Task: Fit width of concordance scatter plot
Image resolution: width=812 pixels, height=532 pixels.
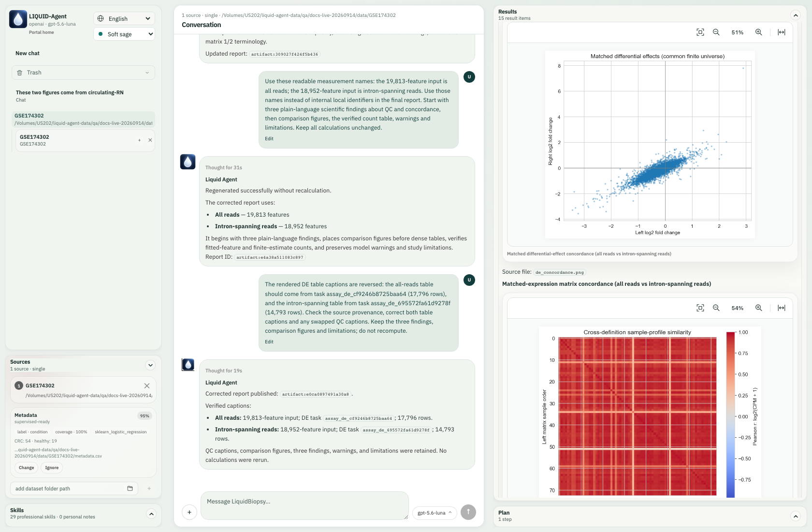Action: (782, 32)
